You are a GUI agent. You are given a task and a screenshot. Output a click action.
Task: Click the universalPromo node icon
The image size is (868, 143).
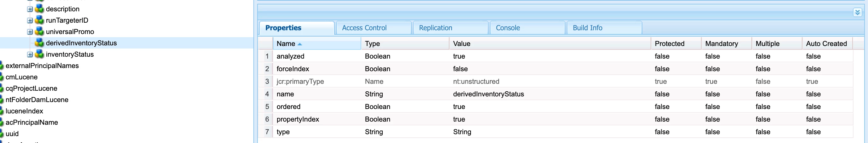39,31
